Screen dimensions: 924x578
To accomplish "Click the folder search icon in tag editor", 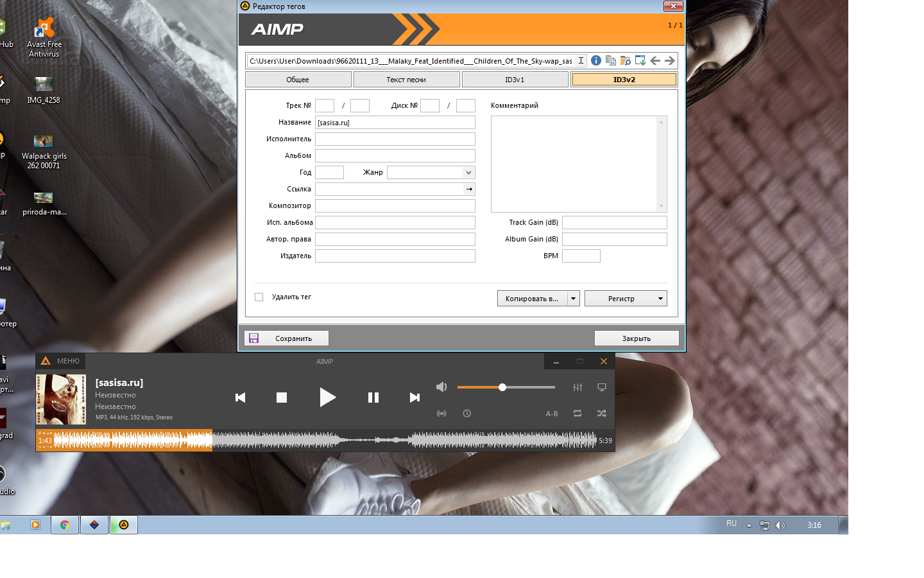I will (626, 60).
